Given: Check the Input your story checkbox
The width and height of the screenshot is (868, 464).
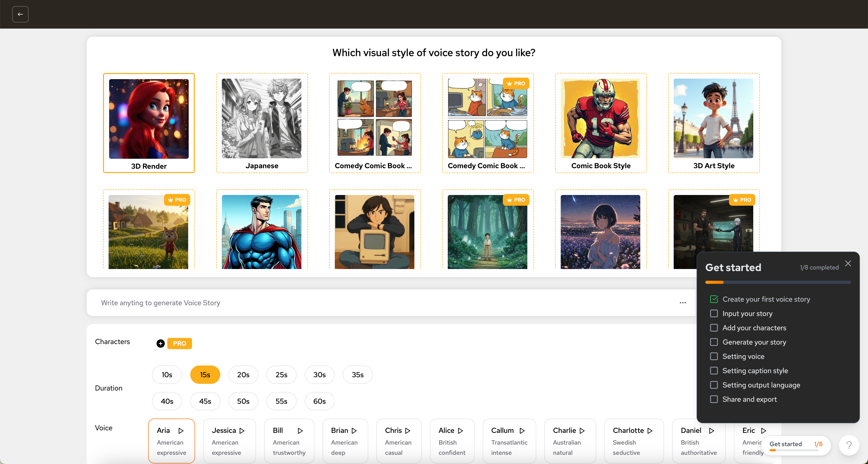Looking at the screenshot, I should point(714,313).
